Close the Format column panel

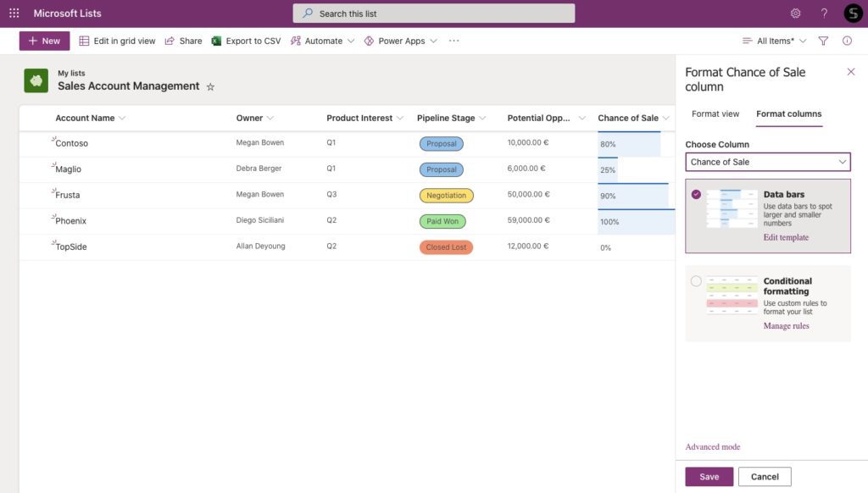click(851, 72)
